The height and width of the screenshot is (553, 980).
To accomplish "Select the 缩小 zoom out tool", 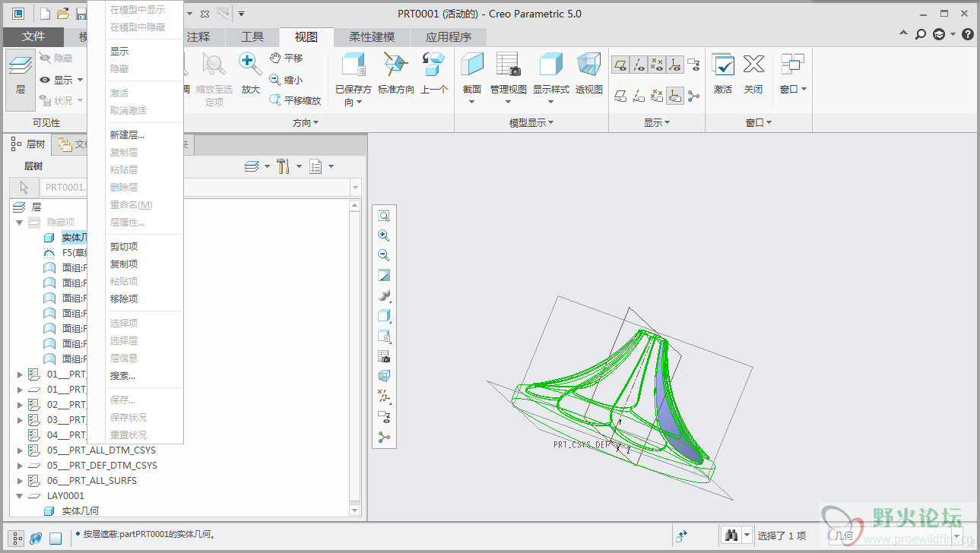I will pos(286,79).
